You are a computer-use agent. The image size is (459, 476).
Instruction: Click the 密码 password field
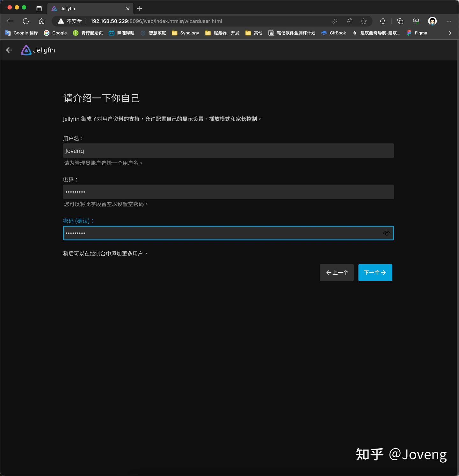click(x=228, y=192)
